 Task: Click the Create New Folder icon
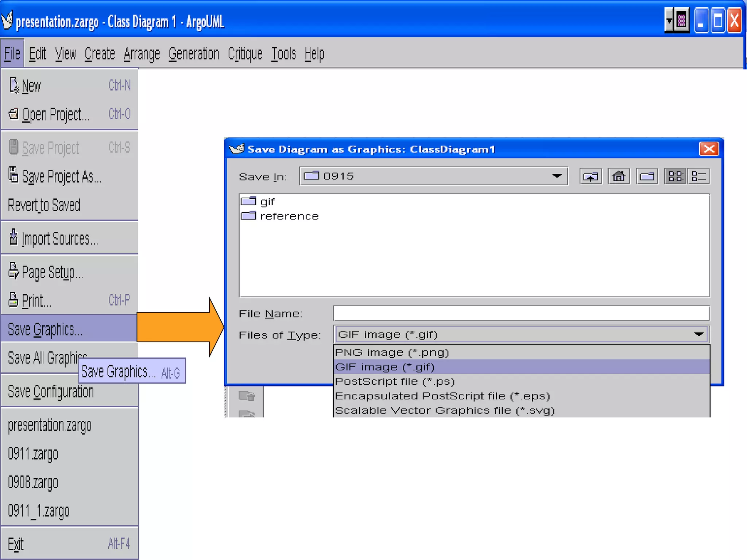[647, 177]
